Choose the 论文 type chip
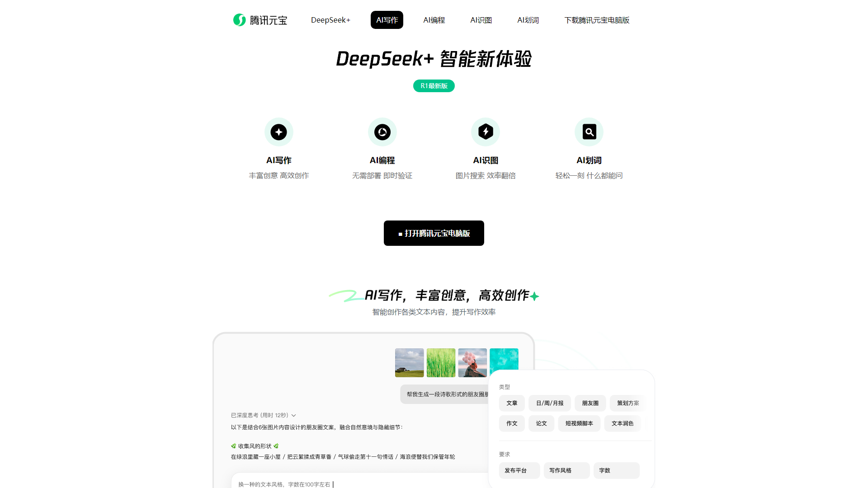The width and height of the screenshot is (868, 488). click(541, 423)
